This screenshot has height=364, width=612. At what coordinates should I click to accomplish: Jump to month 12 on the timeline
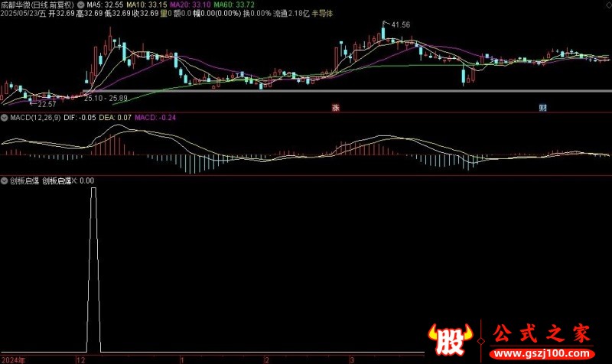point(81,359)
